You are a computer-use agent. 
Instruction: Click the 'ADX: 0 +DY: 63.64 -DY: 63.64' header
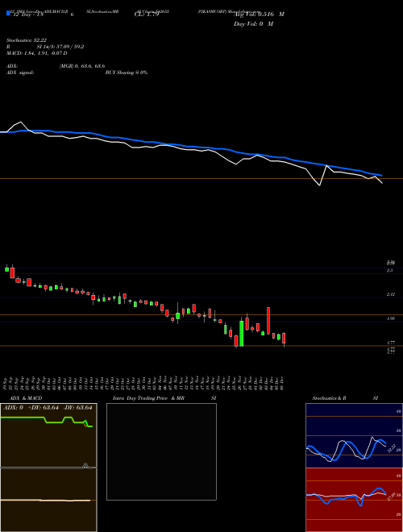click(x=48, y=408)
